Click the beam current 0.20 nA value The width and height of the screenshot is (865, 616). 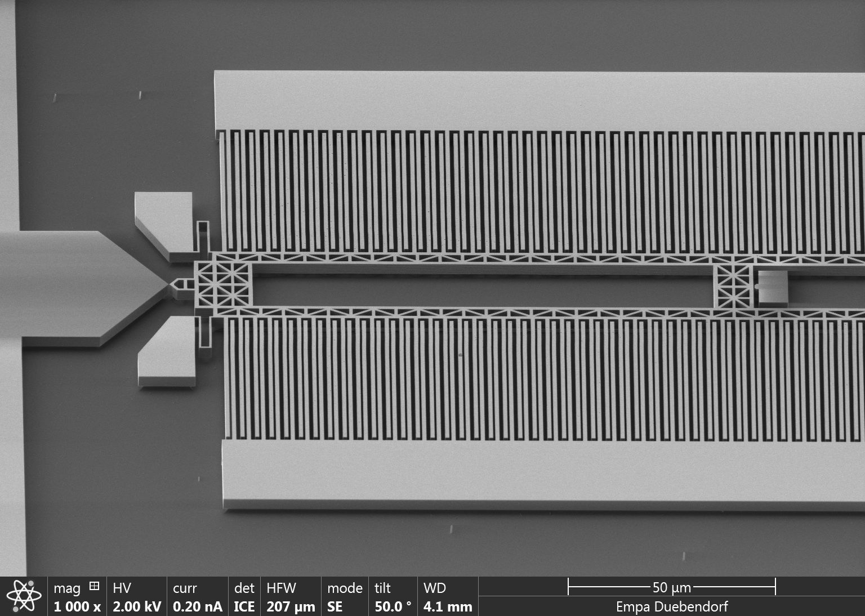pyautogui.click(x=197, y=607)
